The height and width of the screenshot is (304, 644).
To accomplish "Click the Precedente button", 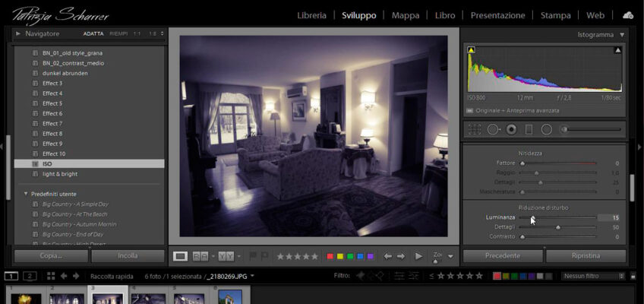I will point(503,255).
